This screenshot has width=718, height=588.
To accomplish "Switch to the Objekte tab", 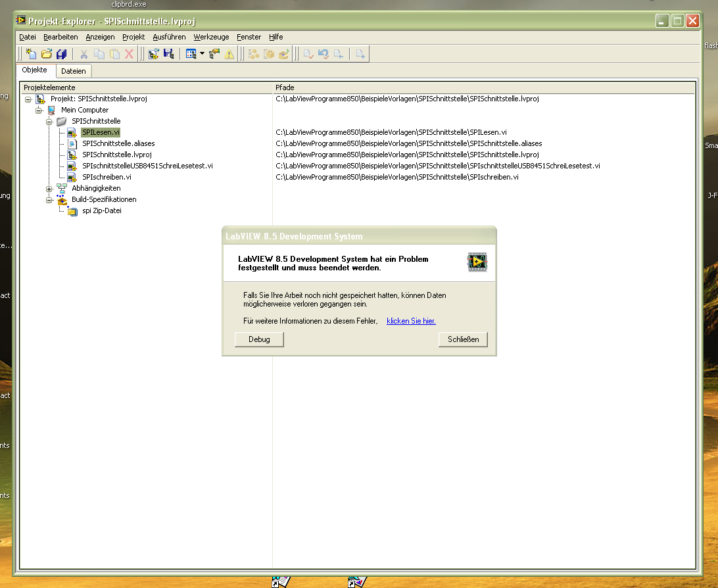I will click(34, 70).
